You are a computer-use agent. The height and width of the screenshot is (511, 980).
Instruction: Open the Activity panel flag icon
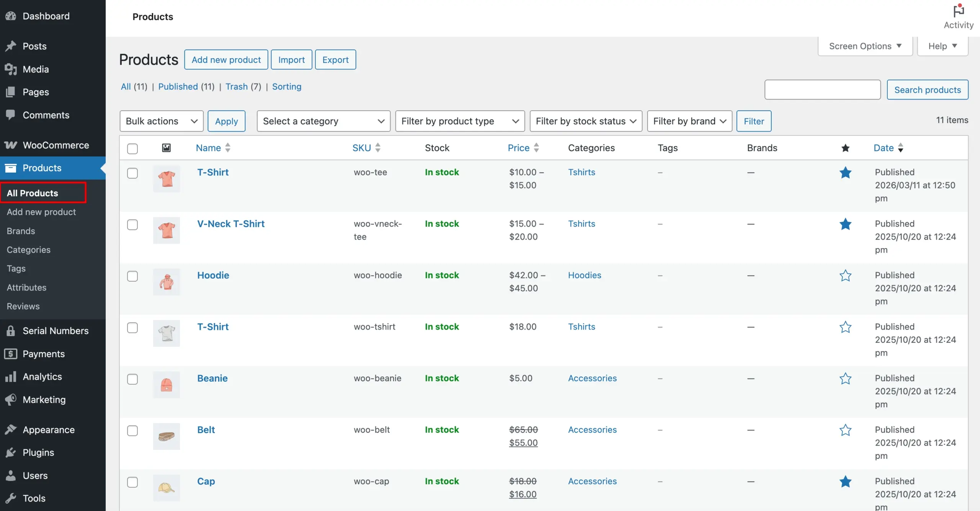[959, 11]
